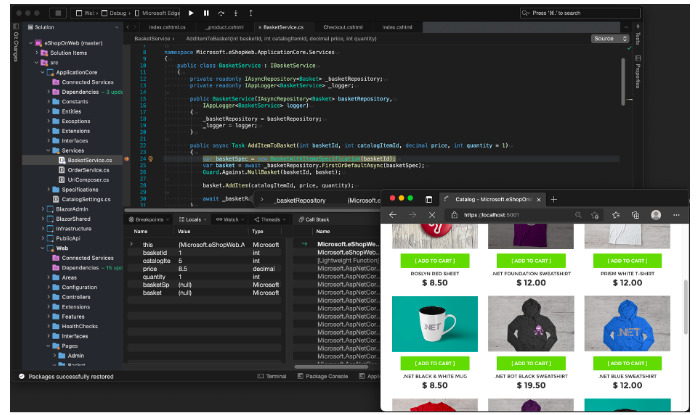
Task: Step out of the current method
Action: point(251,13)
